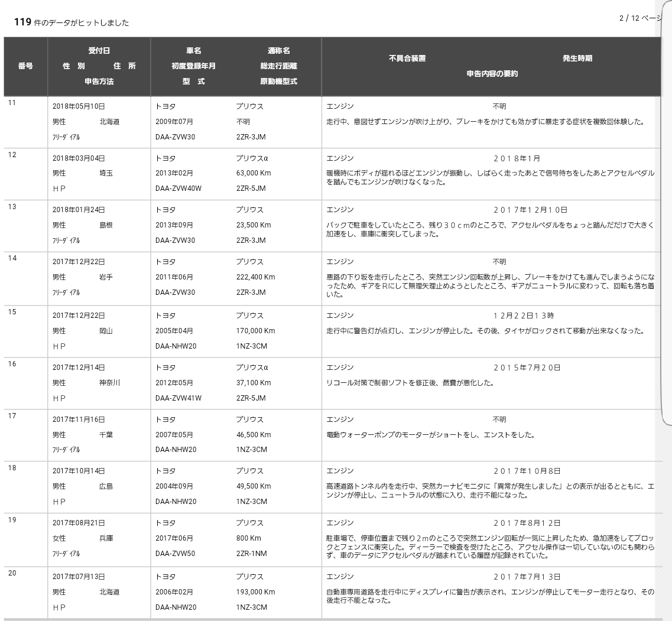Image resolution: width=672 pixels, height=621 pixels.
Task: Click the engine type '2ZR-1NM'
Action: (251, 553)
